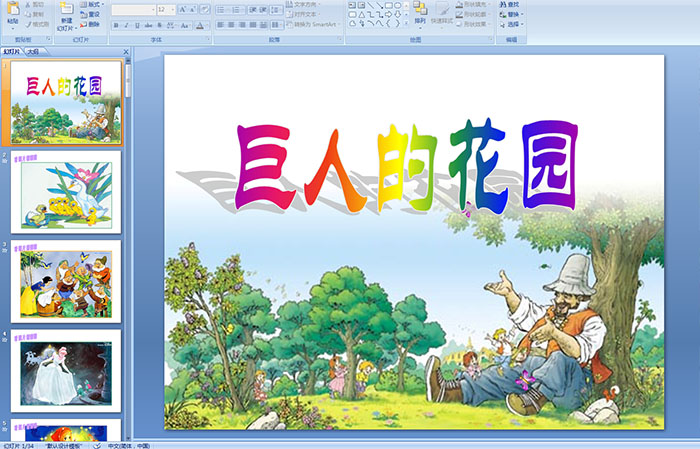
Task: Open the font color dropdown arrow
Action: (x=208, y=26)
